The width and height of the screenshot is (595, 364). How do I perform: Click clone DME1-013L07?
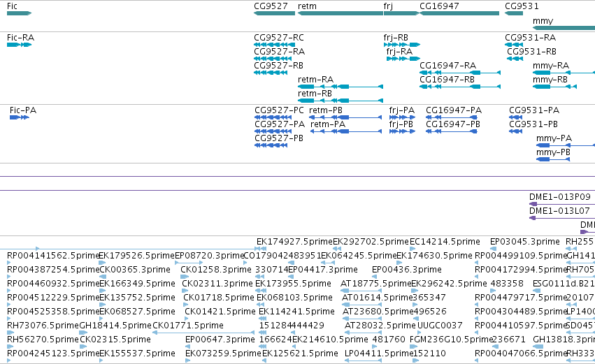click(x=560, y=211)
